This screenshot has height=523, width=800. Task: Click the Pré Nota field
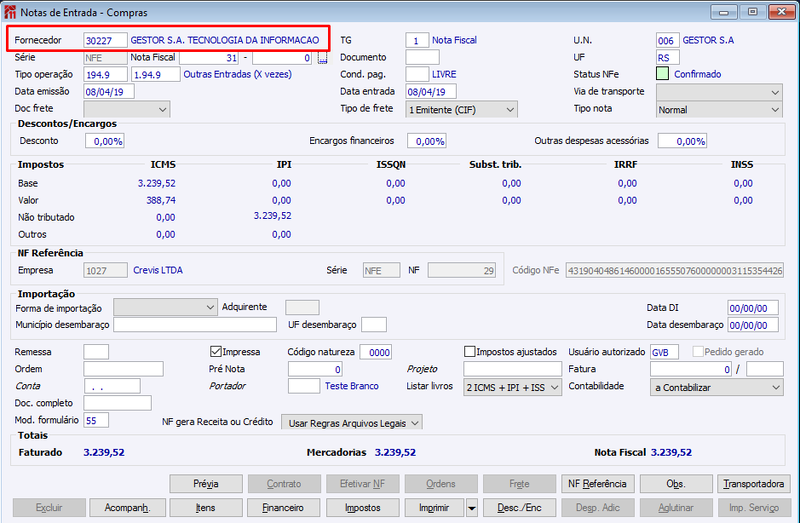coord(315,369)
